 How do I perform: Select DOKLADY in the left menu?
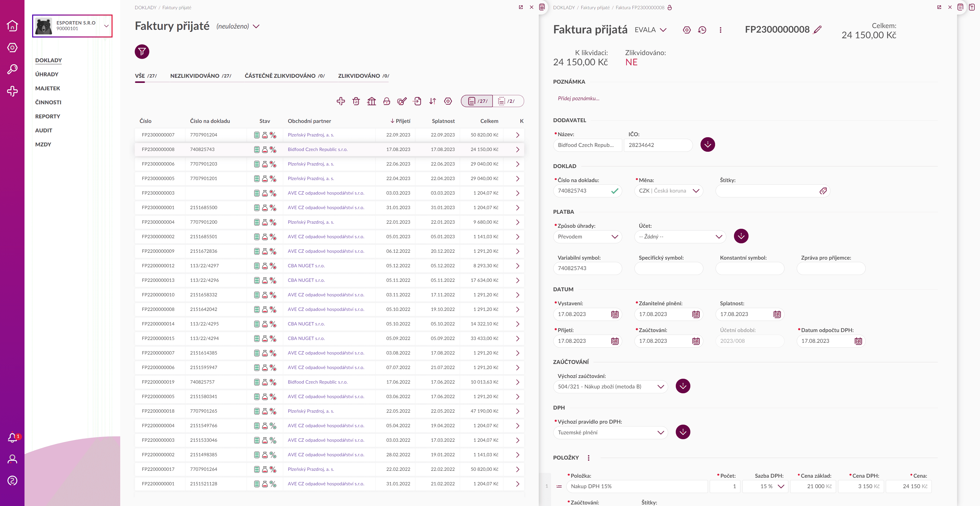point(48,60)
